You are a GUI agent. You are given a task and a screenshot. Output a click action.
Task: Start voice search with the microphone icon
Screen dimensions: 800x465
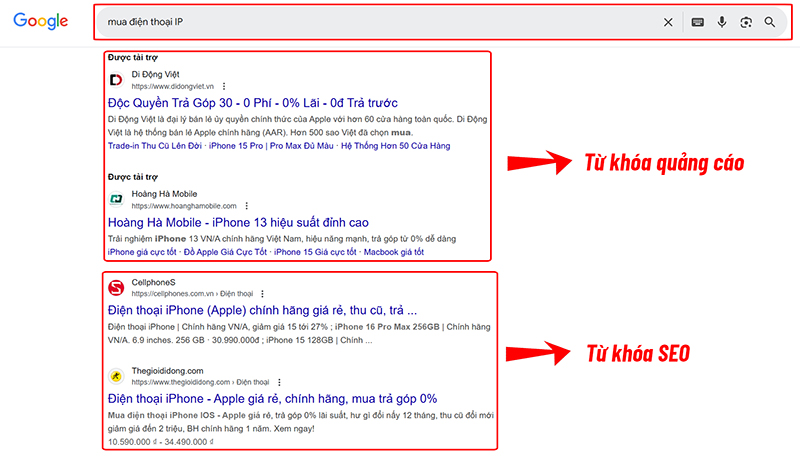[721, 22]
